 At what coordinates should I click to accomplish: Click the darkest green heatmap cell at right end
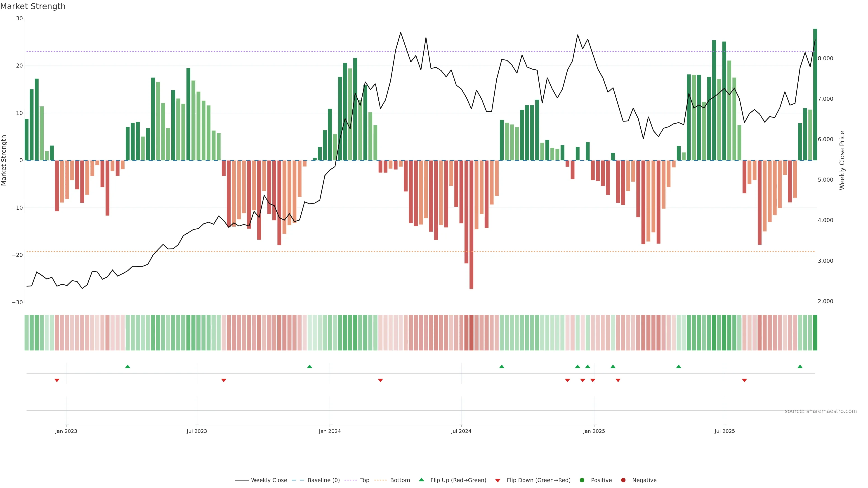[815, 332]
